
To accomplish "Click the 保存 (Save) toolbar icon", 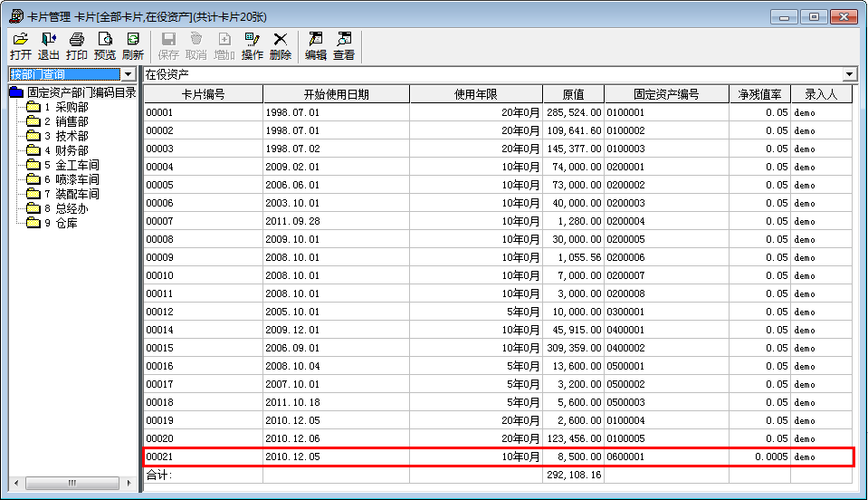I will (168, 46).
